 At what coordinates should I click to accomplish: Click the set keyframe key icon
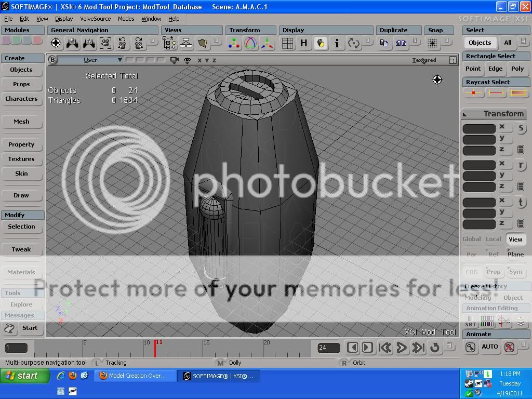pos(470,347)
